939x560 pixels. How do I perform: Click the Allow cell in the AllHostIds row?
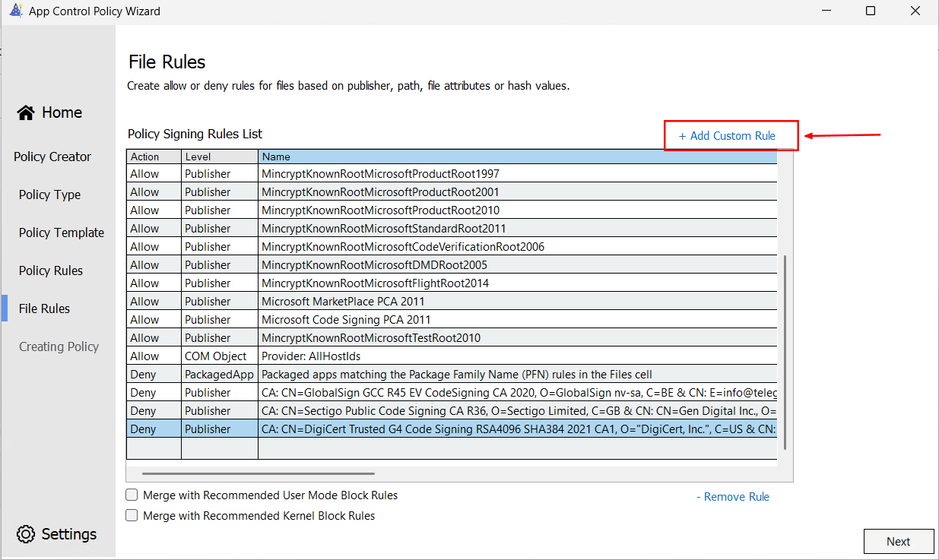[x=154, y=356]
